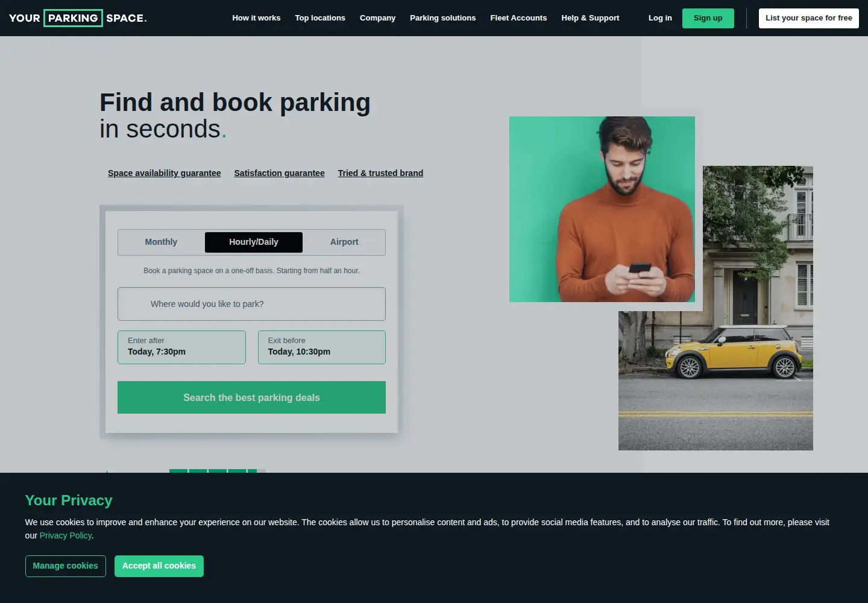Switch to the Monthly tab

(x=161, y=242)
